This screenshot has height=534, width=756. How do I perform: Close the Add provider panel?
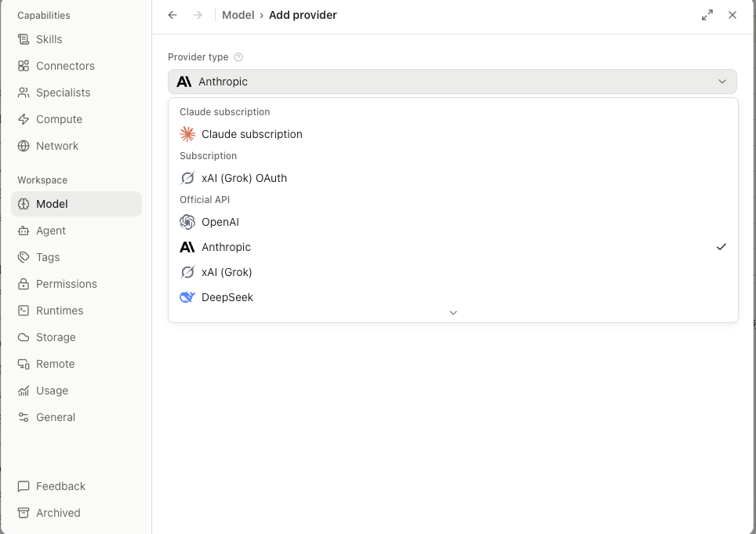tap(732, 15)
